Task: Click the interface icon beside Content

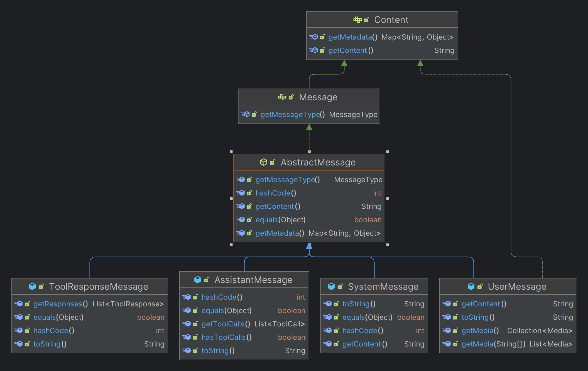Action: click(x=357, y=19)
